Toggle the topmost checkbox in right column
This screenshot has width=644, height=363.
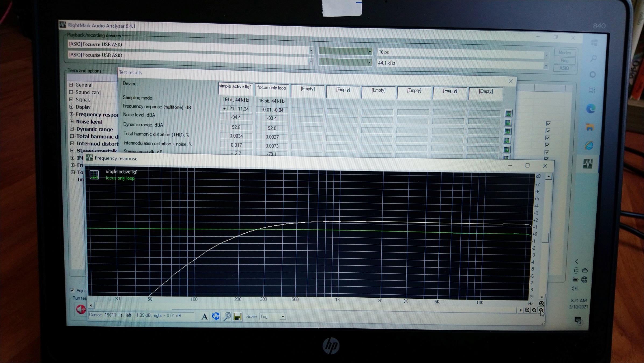548,123
